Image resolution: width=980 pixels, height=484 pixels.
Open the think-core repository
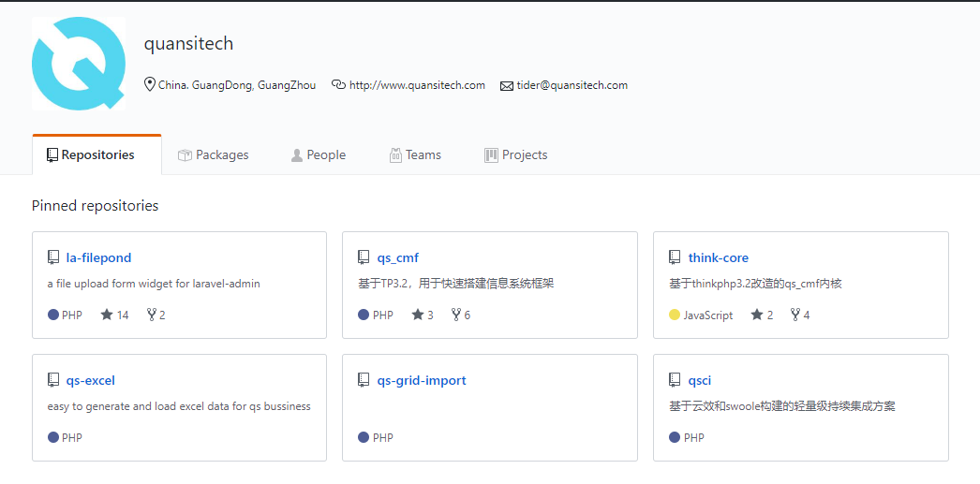(x=718, y=257)
